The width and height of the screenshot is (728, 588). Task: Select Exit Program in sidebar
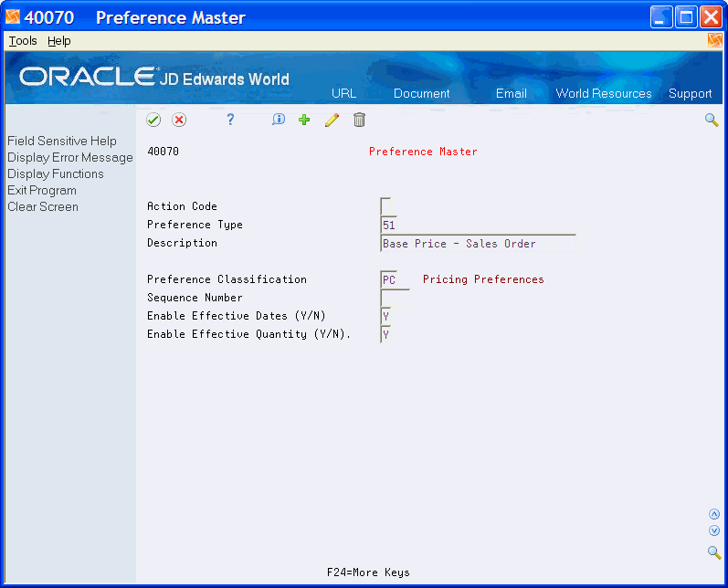click(42, 191)
